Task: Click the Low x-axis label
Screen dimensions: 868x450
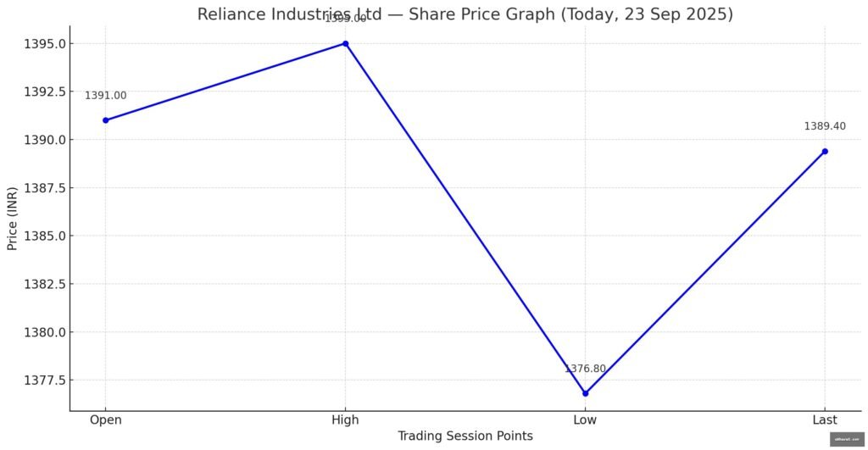Action: coord(585,420)
